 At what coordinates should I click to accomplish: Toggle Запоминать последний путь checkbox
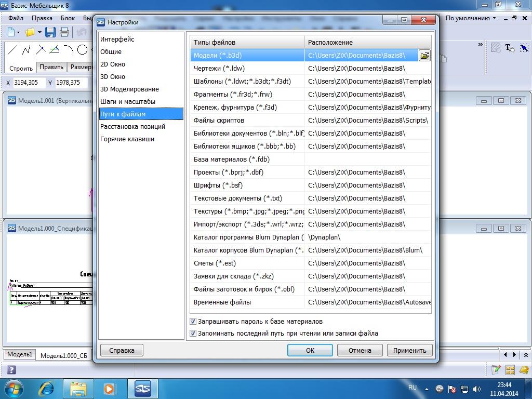tap(193, 333)
